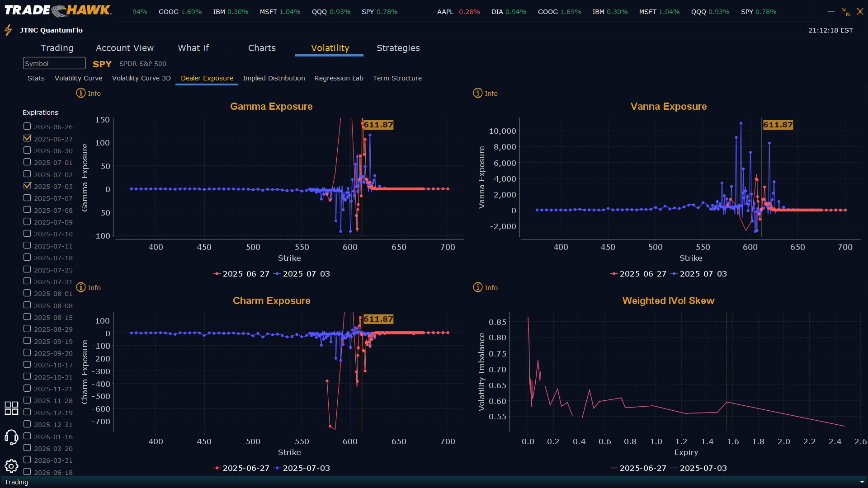Select the Term Structure sub-tab
The width and height of the screenshot is (868, 488).
point(397,78)
